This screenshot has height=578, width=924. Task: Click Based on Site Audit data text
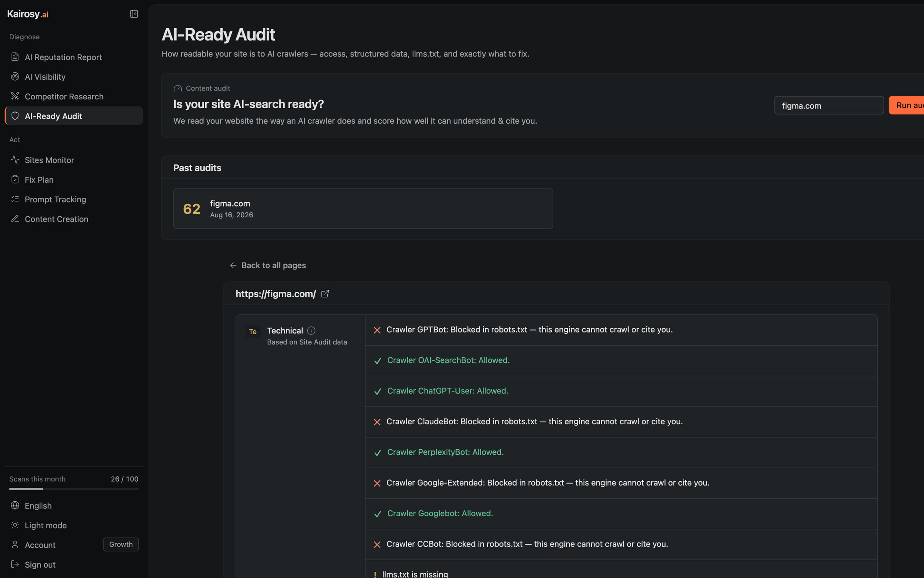coord(307,342)
